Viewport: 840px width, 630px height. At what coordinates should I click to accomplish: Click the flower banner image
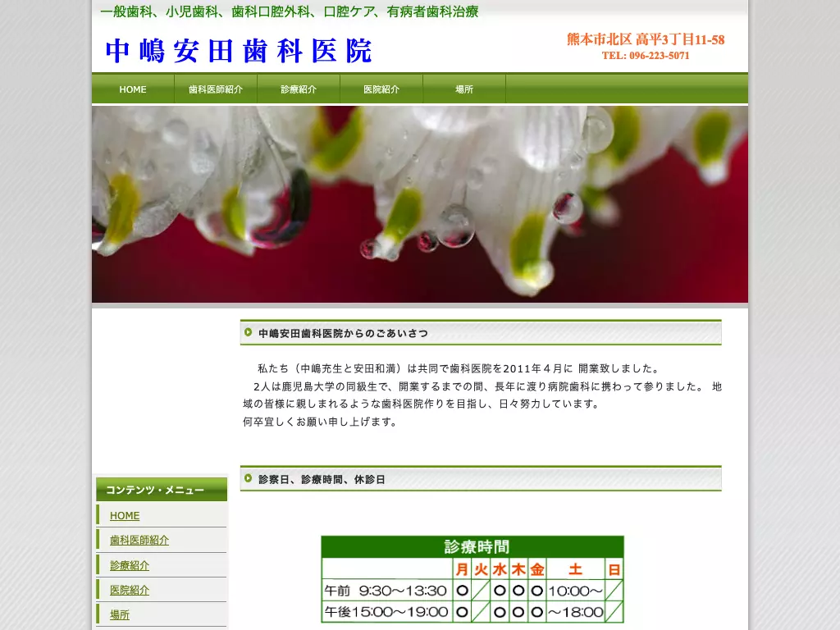(420, 204)
